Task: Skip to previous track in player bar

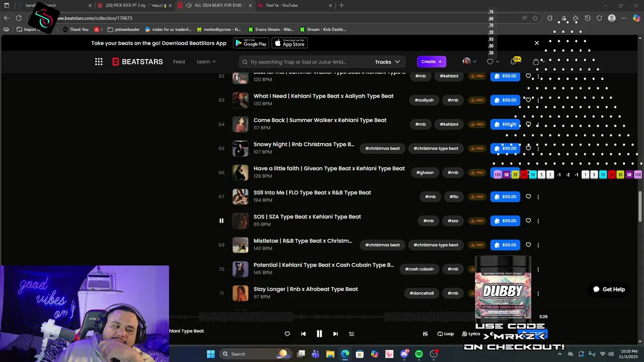Action: click(x=303, y=334)
